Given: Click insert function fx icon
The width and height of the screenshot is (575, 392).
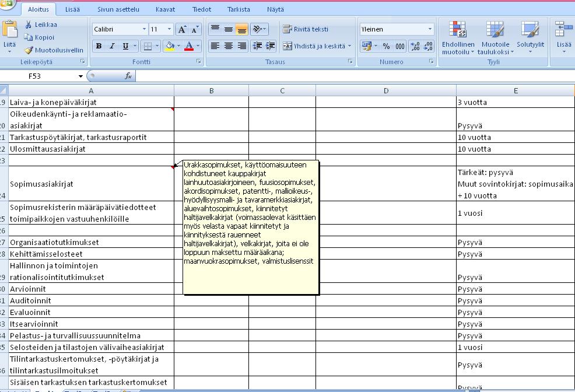Looking at the screenshot, I should coord(128,76).
